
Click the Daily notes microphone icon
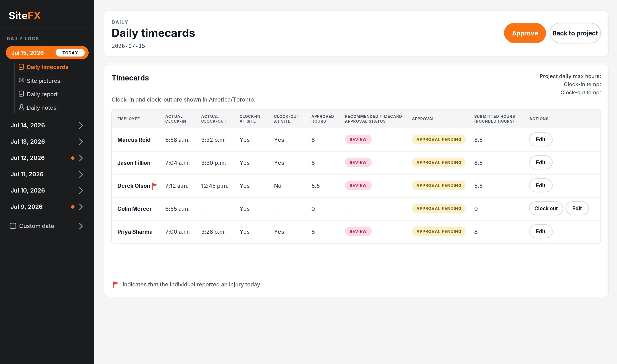(x=22, y=108)
